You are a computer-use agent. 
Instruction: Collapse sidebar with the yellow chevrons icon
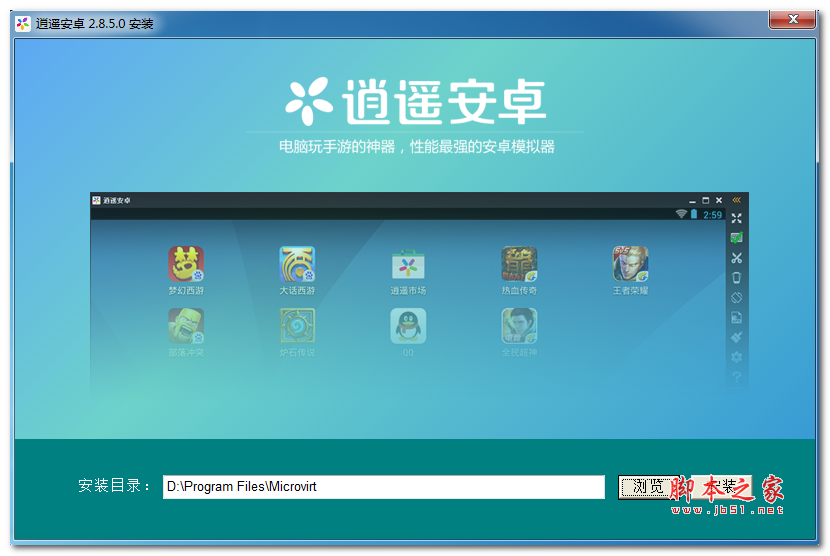736,200
